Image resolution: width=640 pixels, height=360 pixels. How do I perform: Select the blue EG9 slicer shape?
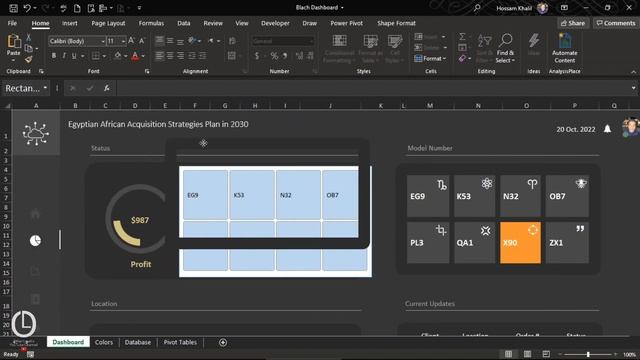205,195
